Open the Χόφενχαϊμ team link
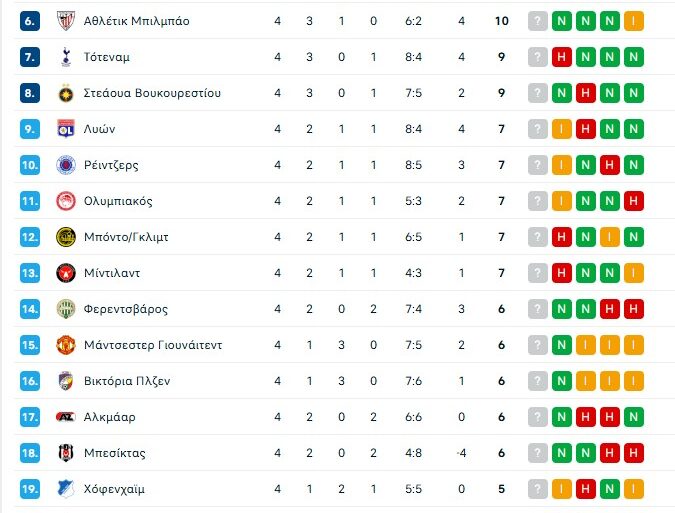 [116, 489]
